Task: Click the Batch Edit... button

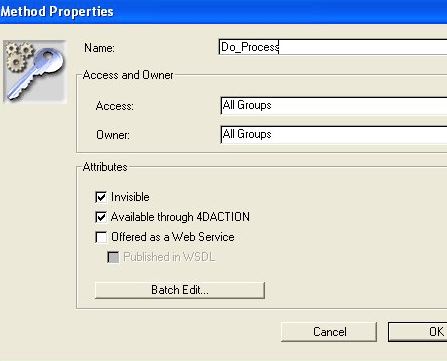Action: pos(180,290)
